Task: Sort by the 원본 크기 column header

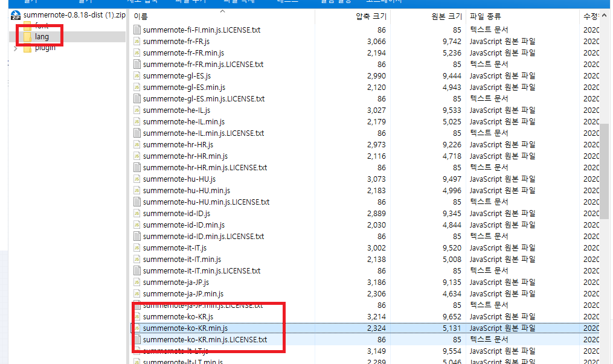Action: [x=446, y=16]
